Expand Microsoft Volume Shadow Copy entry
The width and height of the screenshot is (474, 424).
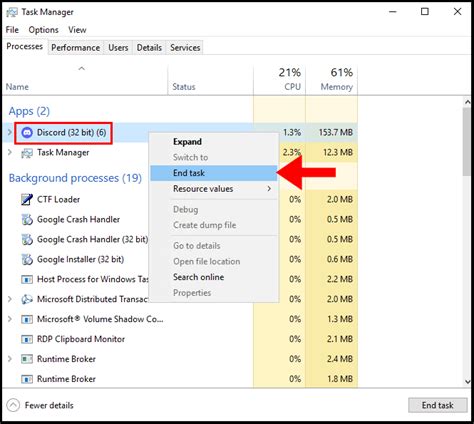pos(10,319)
